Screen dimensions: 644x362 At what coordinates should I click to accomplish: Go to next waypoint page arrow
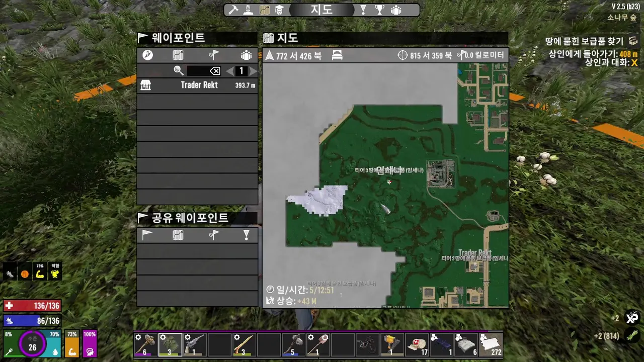[253, 71]
